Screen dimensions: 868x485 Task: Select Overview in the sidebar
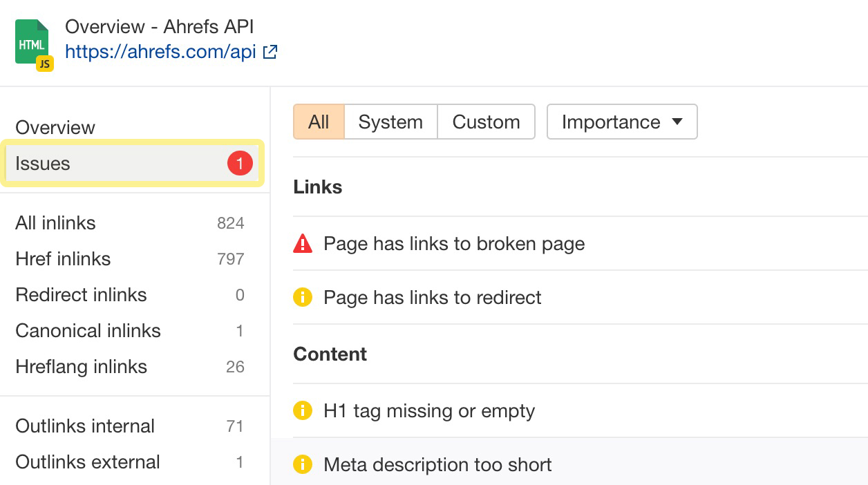(x=55, y=127)
